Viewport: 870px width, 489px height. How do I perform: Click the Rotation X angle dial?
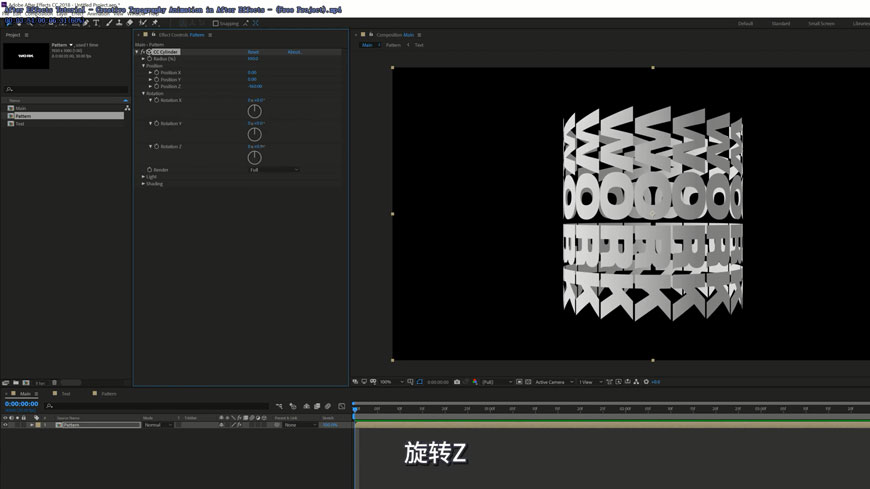pos(254,112)
